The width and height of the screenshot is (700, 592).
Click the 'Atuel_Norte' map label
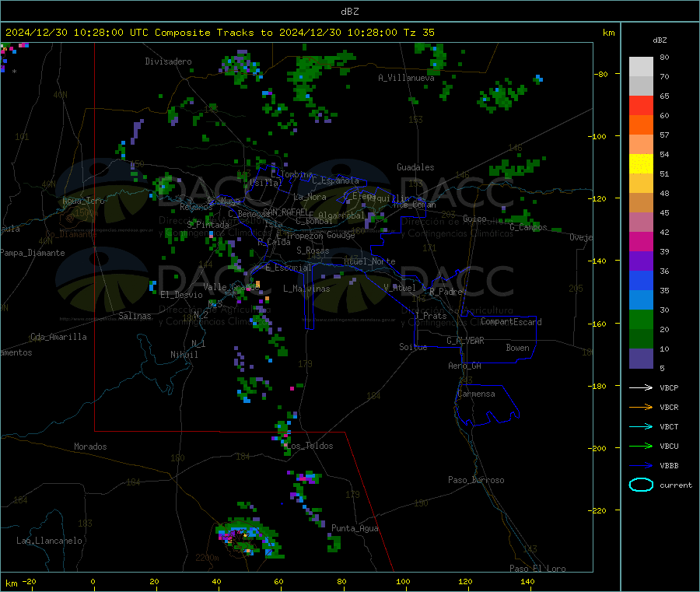[x=369, y=261]
